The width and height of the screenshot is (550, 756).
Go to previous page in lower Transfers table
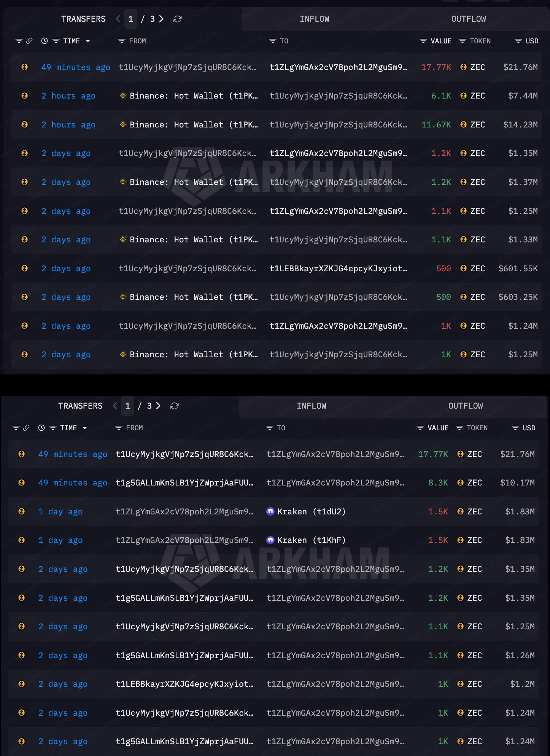tap(115, 406)
